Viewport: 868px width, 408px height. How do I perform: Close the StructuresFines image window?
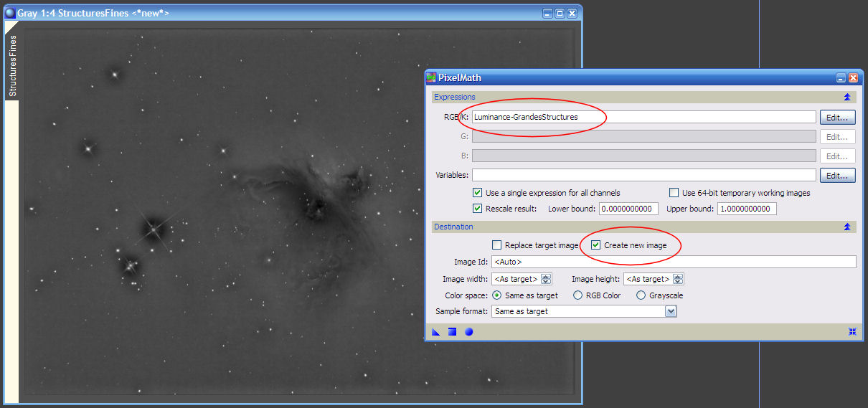[572, 13]
